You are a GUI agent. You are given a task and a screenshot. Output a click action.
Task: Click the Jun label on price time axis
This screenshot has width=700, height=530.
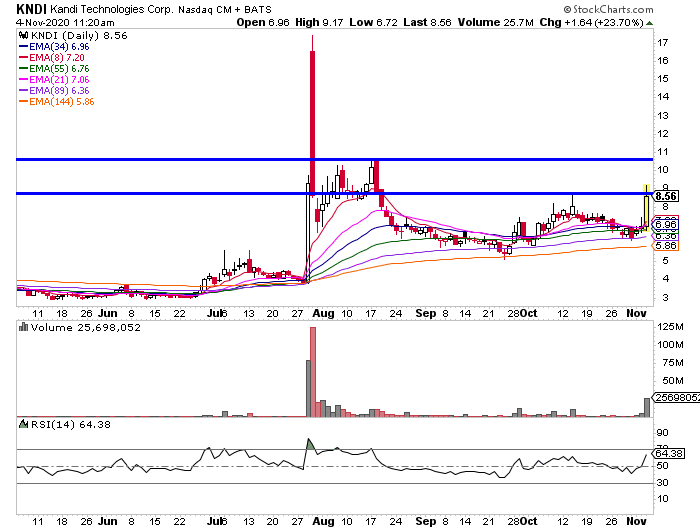[x=108, y=313]
